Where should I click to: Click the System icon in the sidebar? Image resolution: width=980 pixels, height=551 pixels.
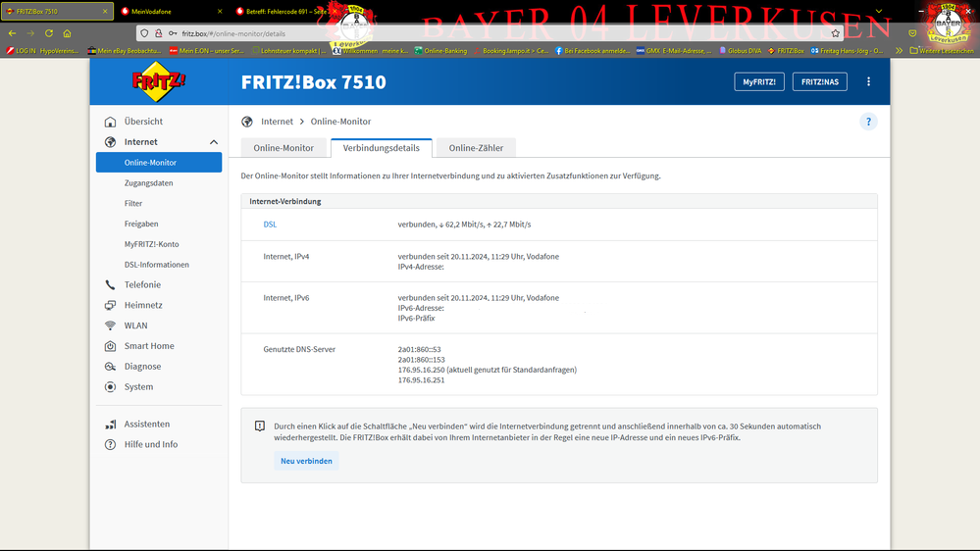111,386
